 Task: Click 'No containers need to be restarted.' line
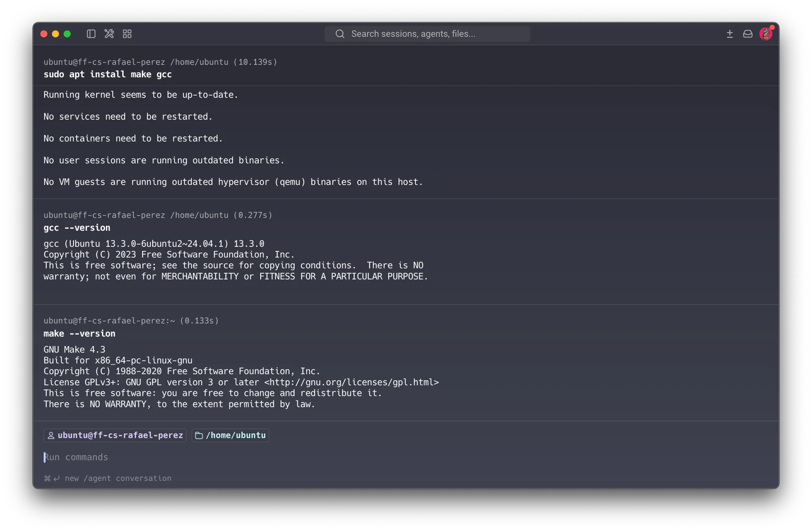coord(133,138)
